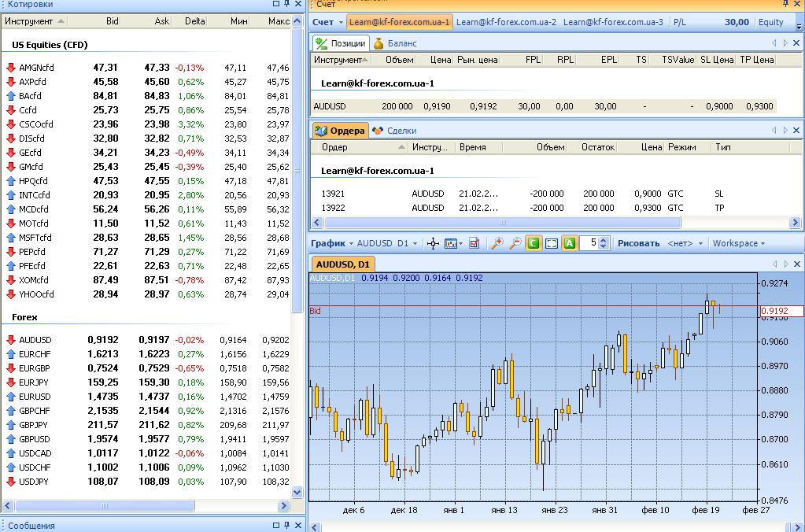Pin the Котировки panel
The height and width of the screenshot is (532, 805).
click(286, 4)
